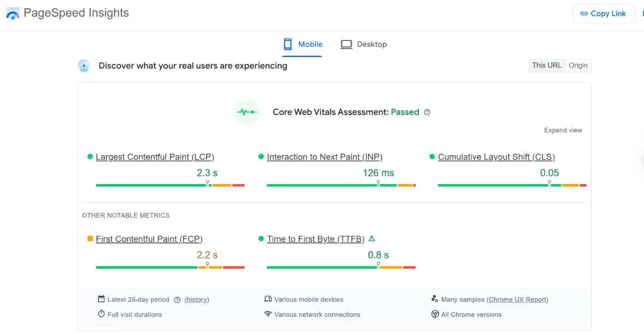Expand the Cumulative Layout Shift details
The width and height of the screenshot is (644, 334).
click(x=496, y=156)
